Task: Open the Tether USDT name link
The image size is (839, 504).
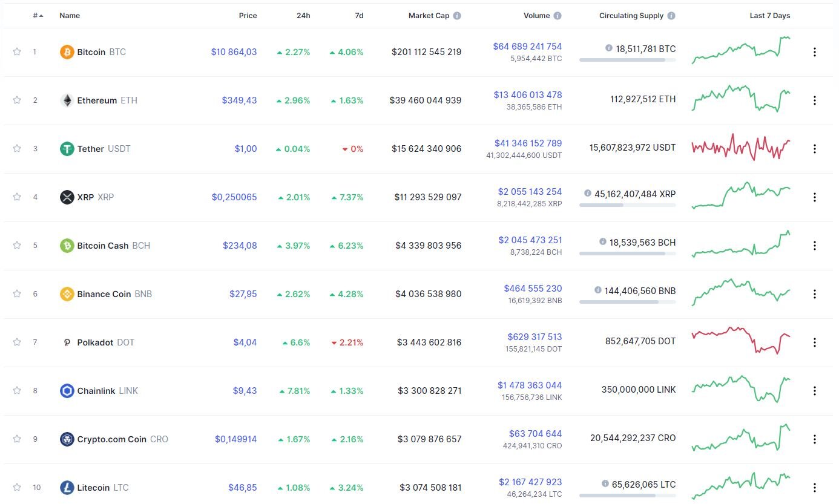Action: 104,149
